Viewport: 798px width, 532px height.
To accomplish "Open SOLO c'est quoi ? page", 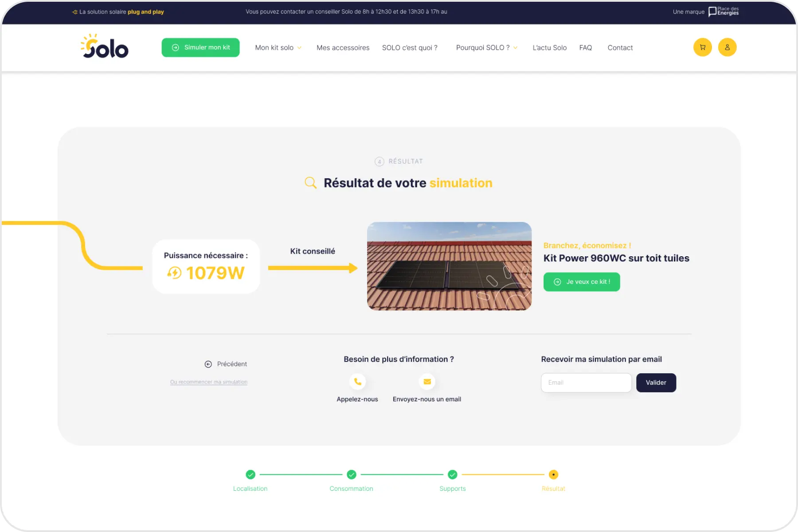I will tap(410, 47).
